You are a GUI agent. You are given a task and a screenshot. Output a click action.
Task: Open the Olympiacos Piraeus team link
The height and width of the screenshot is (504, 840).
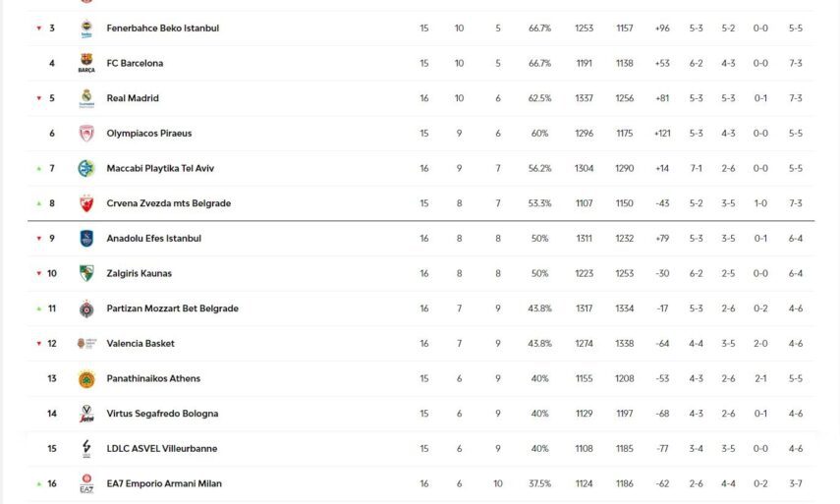click(148, 134)
